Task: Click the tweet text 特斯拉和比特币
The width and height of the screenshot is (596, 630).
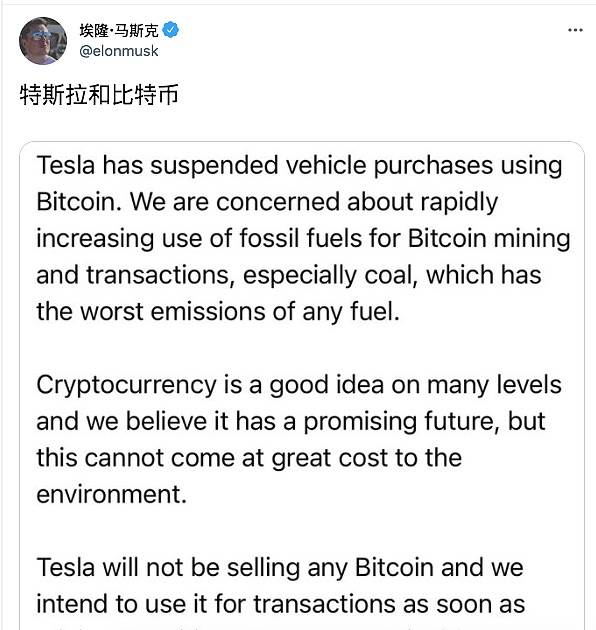Action: click(99, 95)
